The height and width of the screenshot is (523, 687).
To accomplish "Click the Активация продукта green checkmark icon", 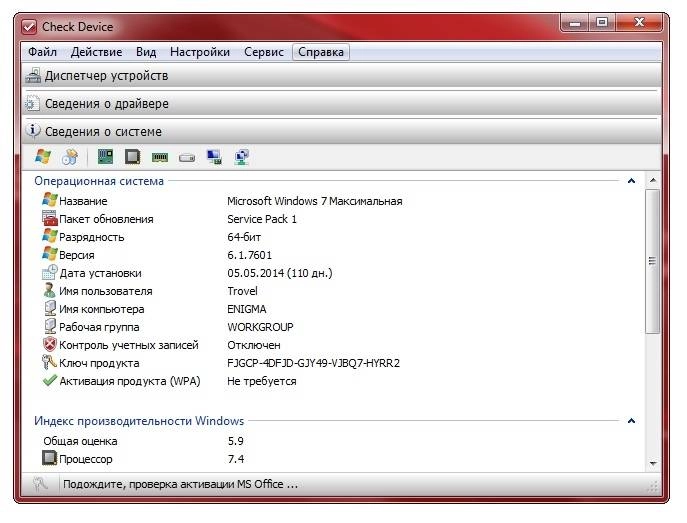I will click(x=50, y=380).
